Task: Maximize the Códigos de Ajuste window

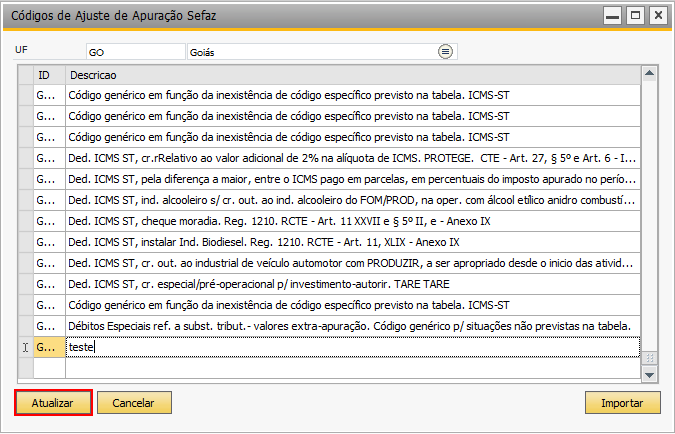Action: (635, 16)
